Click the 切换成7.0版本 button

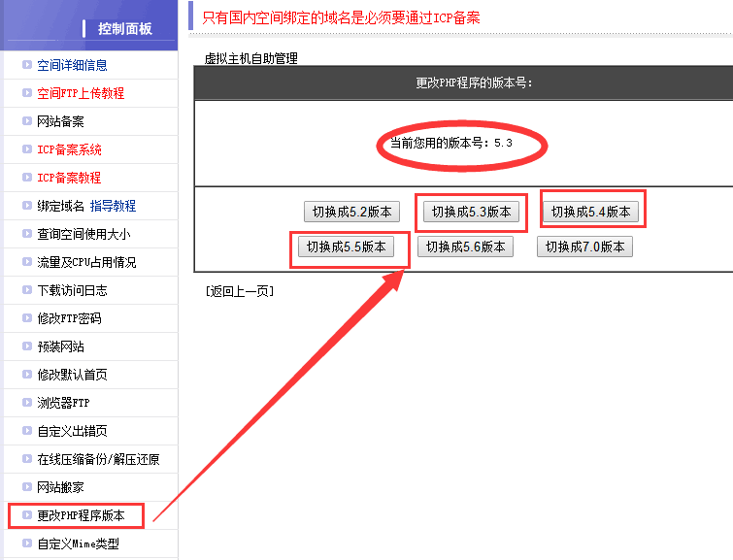[x=585, y=247]
